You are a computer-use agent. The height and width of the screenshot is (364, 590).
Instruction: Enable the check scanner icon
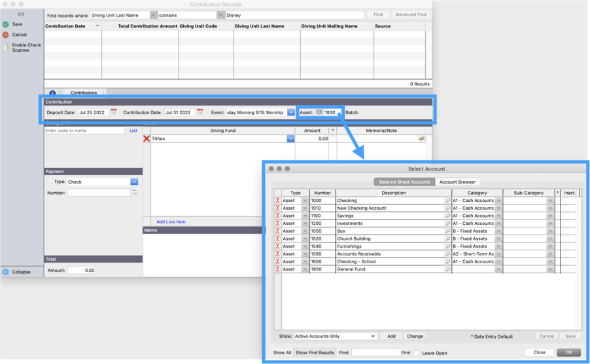coord(5,47)
